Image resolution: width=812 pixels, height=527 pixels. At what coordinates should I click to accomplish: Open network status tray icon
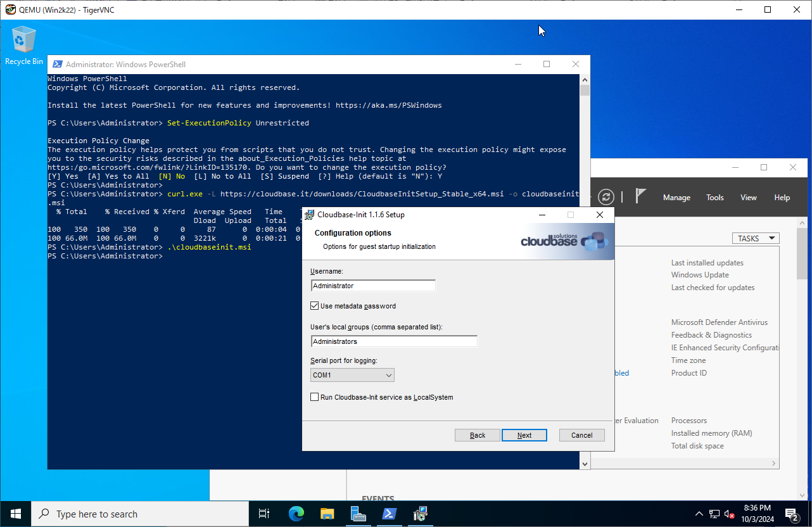point(714,514)
